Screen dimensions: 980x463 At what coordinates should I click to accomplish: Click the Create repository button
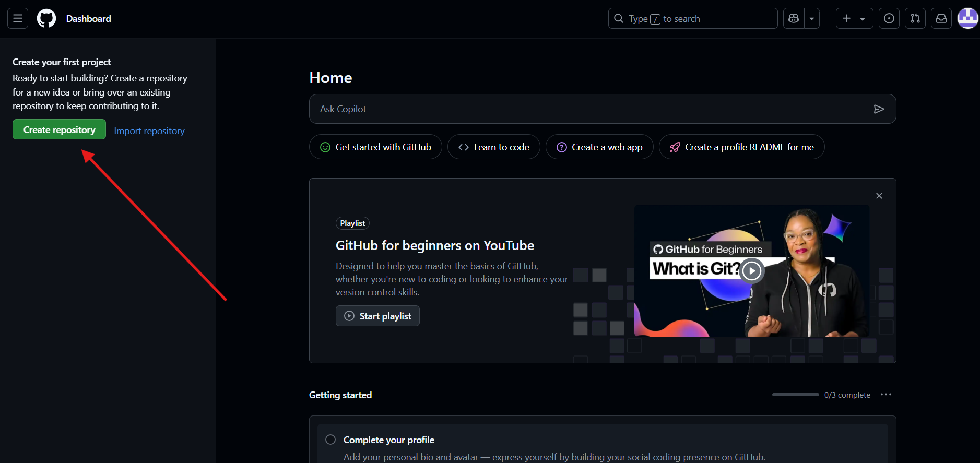click(59, 129)
